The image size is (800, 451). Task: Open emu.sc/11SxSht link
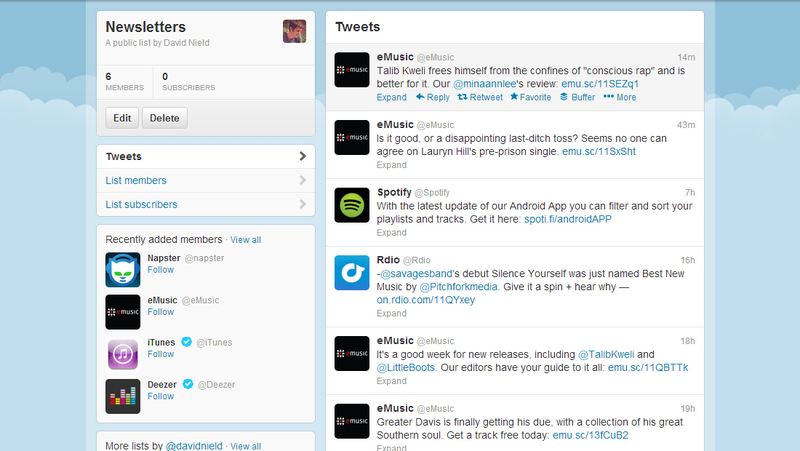599,152
